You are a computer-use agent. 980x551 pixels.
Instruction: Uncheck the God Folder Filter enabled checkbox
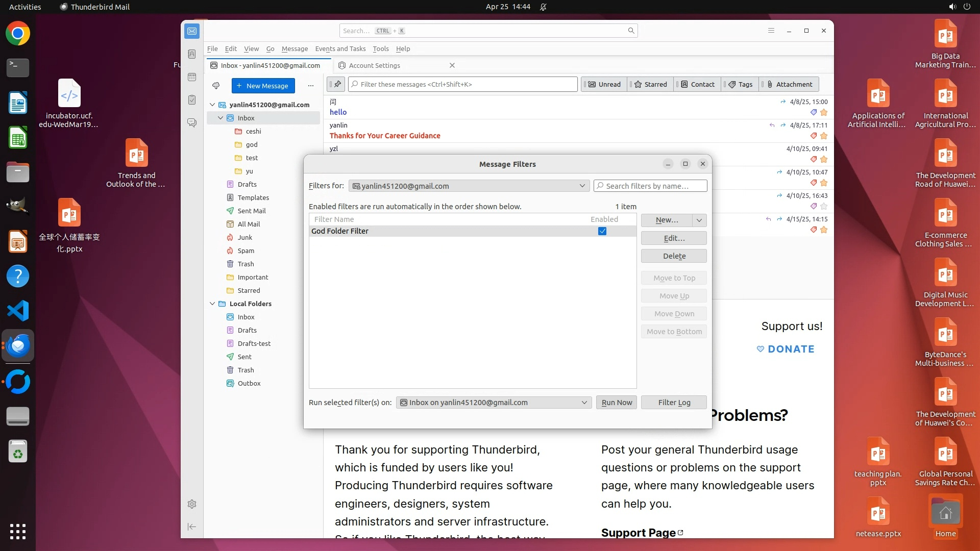(602, 231)
